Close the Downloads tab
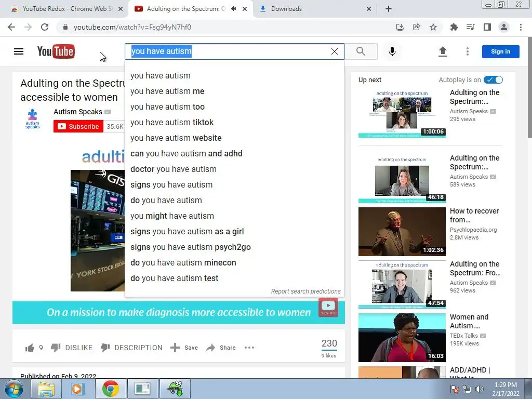The image size is (532, 399). (369, 9)
